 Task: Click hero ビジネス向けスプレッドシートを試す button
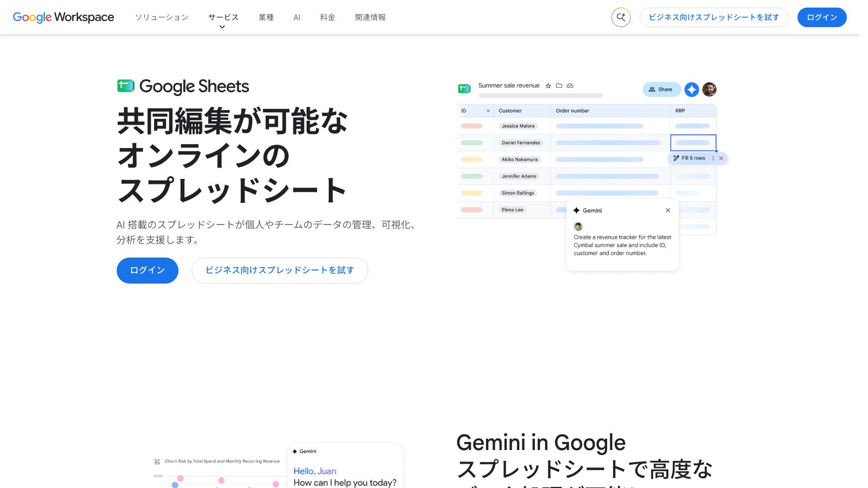click(x=280, y=270)
